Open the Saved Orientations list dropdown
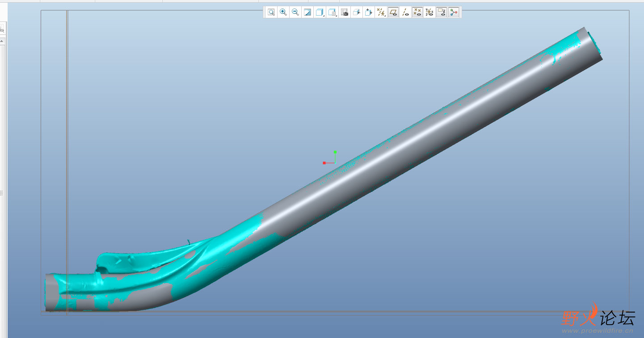644x338 pixels. pos(332,13)
